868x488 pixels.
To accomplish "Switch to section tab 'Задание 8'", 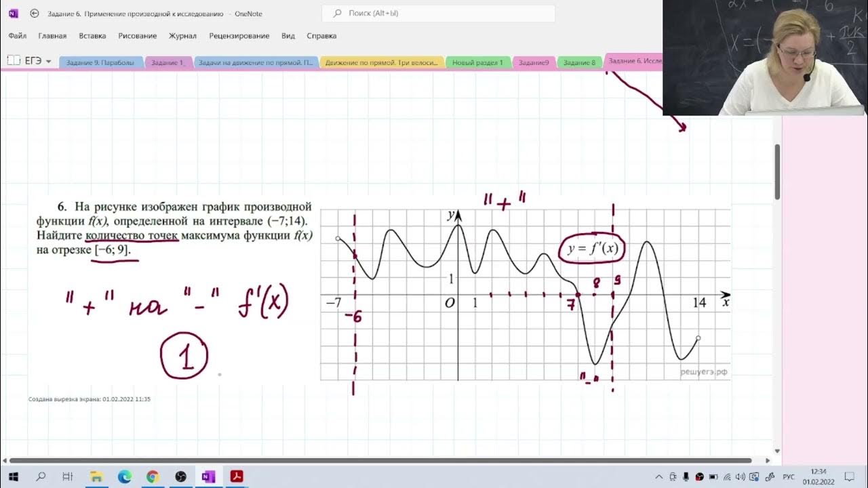I will [x=580, y=62].
